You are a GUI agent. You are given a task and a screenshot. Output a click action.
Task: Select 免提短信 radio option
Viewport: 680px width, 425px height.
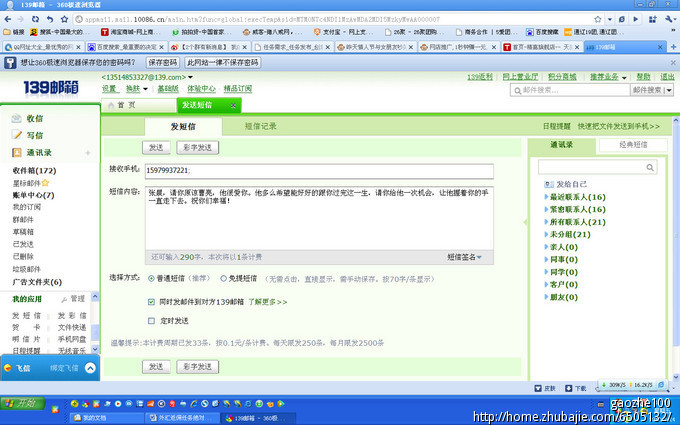tap(223, 278)
